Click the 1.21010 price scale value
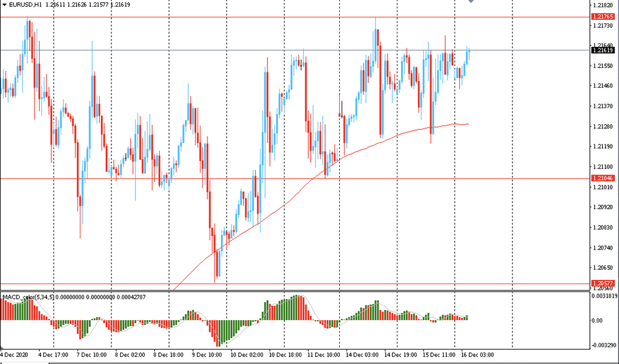Screen dimensions: 619x364 603,187
